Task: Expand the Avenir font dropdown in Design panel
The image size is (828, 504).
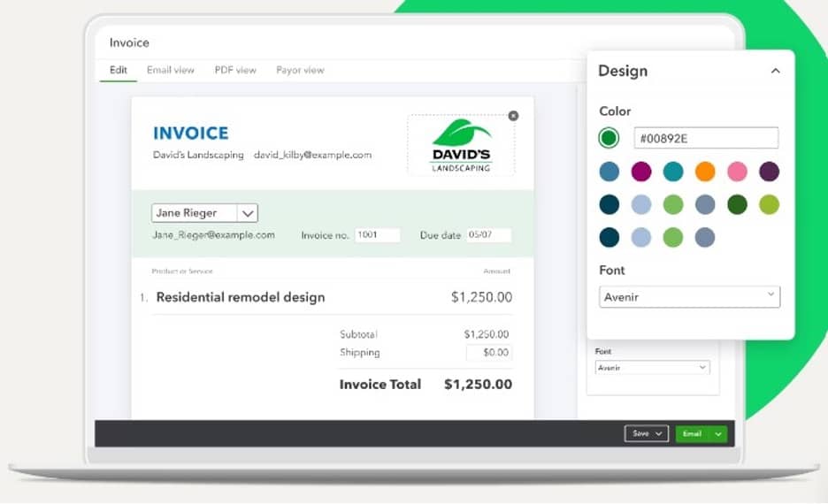Action: point(689,296)
